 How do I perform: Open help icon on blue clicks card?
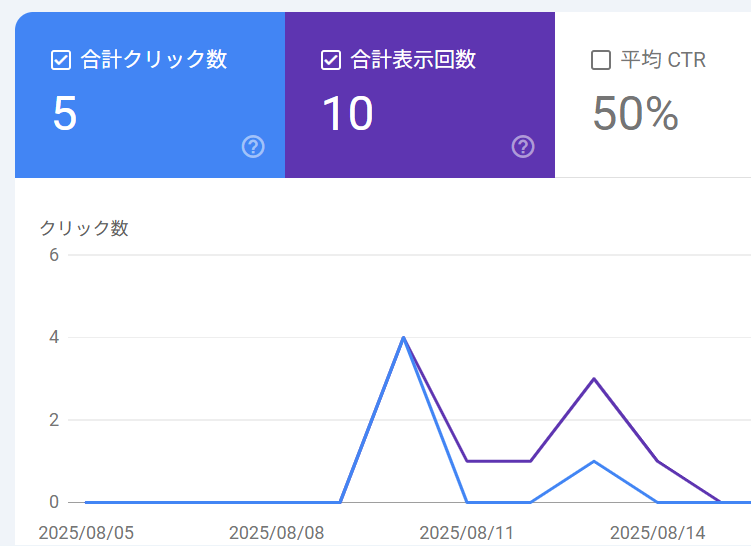(x=253, y=147)
